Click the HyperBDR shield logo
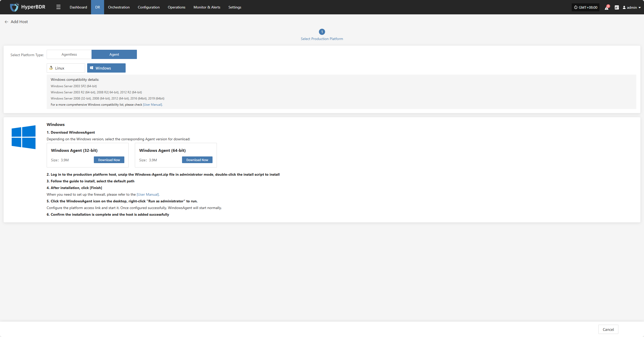This screenshot has height=337, width=644. tap(14, 7)
